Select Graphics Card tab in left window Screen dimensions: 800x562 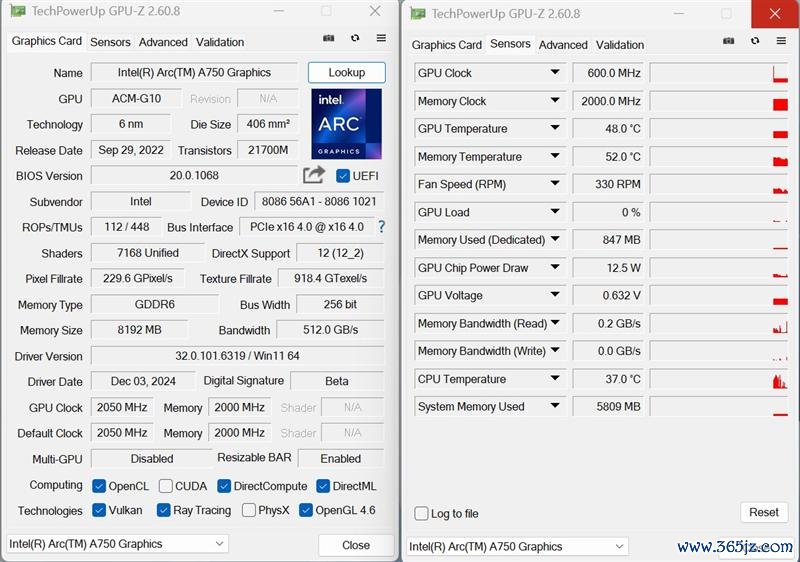click(46, 41)
